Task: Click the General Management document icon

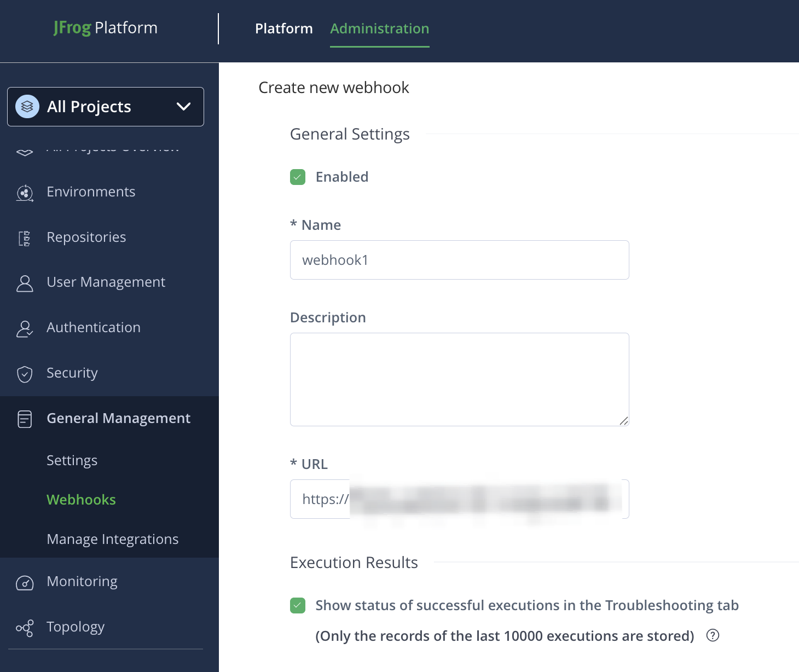Action: 24,419
